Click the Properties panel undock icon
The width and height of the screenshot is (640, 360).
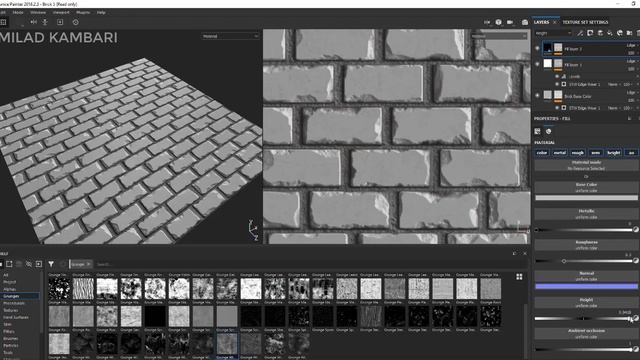tap(629, 118)
